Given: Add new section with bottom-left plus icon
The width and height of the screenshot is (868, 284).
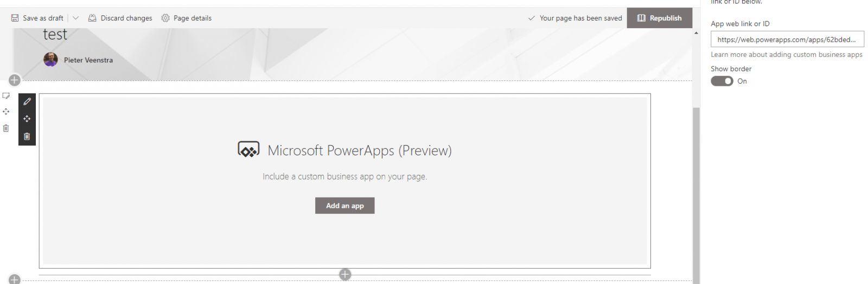Looking at the screenshot, I should 15,279.
